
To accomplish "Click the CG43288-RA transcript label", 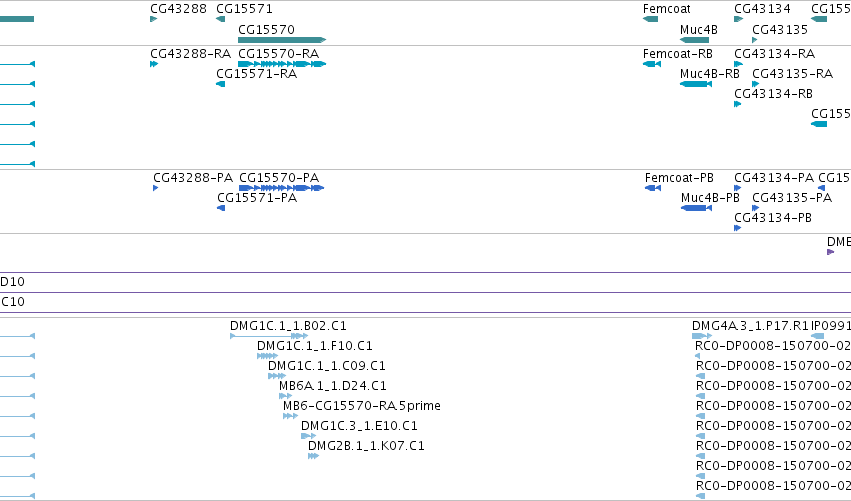I will point(190,54).
